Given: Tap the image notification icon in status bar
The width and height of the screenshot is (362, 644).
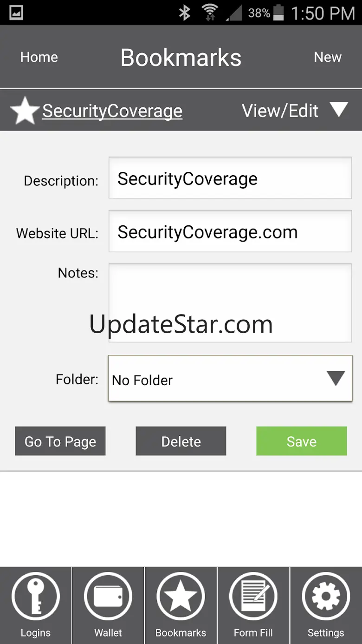Looking at the screenshot, I should [16, 13].
